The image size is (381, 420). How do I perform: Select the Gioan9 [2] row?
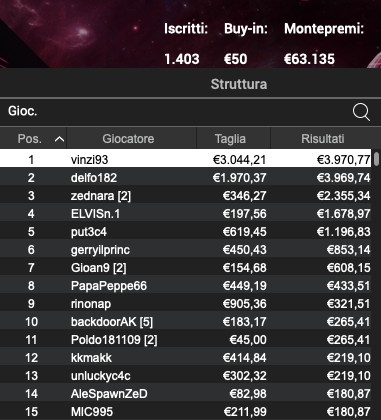(x=186, y=267)
